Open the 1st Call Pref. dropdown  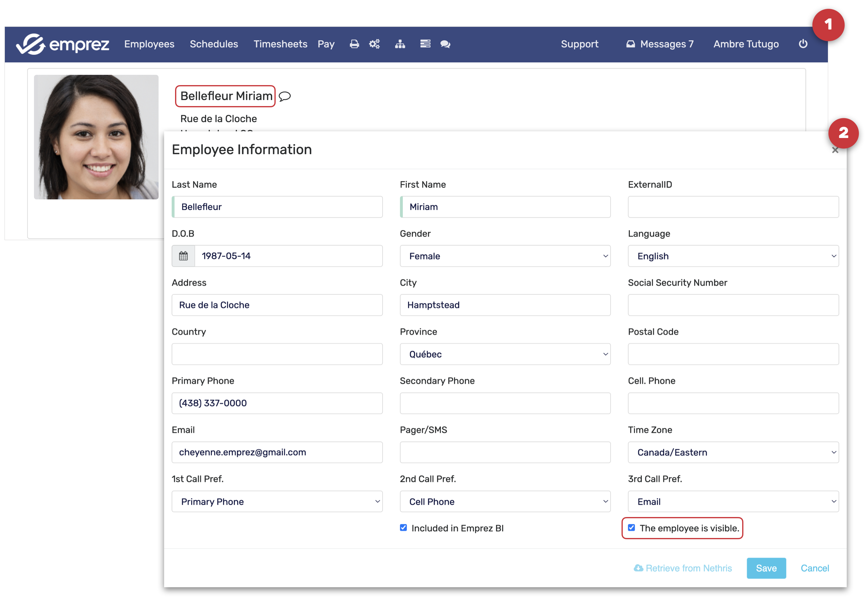tap(277, 502)
